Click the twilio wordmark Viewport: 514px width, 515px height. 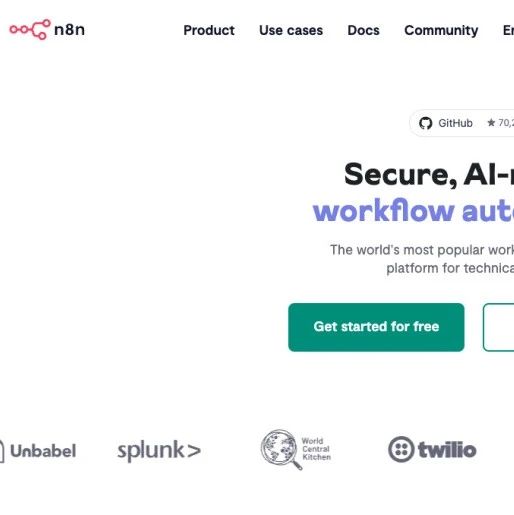pos(447,450)
